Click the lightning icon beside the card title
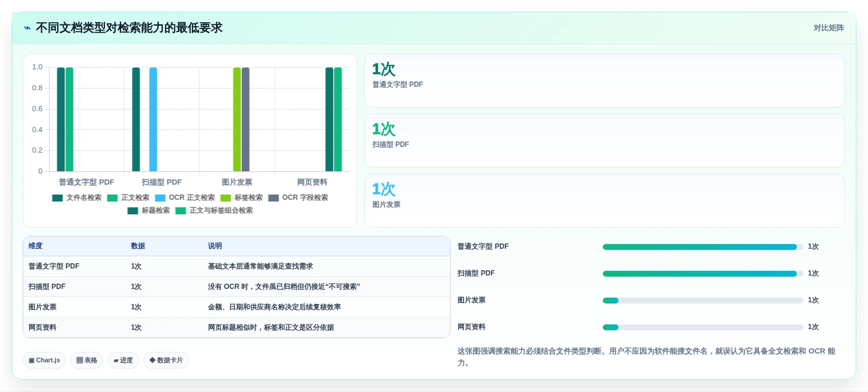868x392 pixels. pos(27,28)
